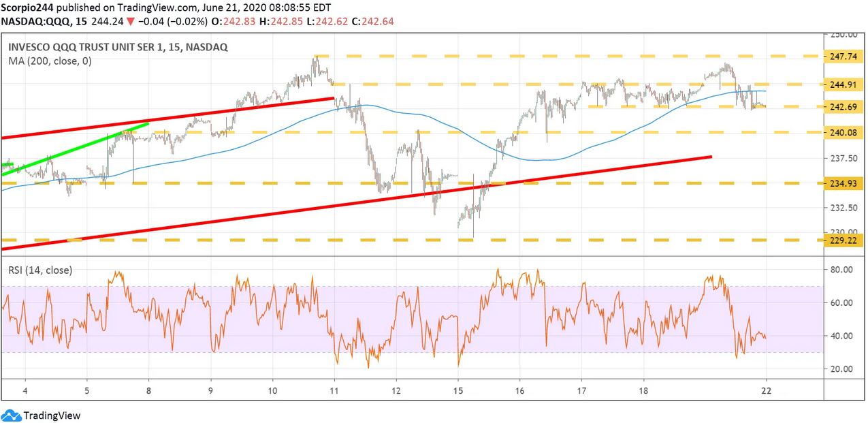
Task: Select the 247.74 price level label
Action: tap(843, 57)
